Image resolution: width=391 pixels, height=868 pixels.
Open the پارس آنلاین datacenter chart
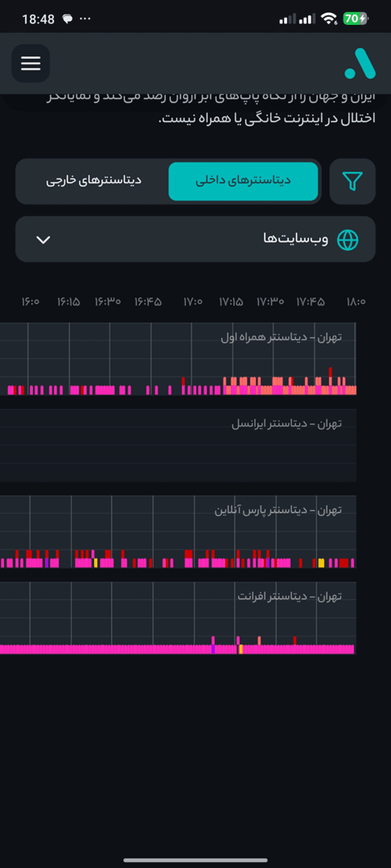[x=178, y=532]
